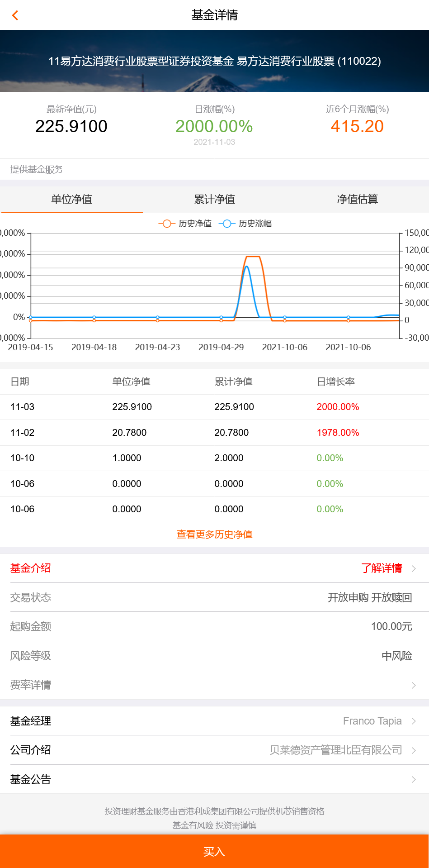
Task: Click the 2021-11-03 date under daily change
Action: tap(214, 142)
